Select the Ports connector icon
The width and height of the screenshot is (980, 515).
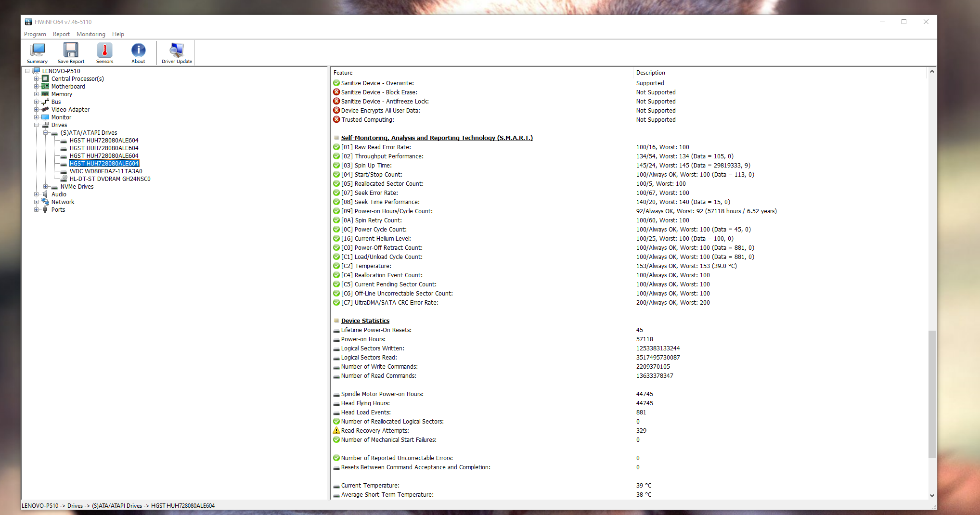[45, 209]
